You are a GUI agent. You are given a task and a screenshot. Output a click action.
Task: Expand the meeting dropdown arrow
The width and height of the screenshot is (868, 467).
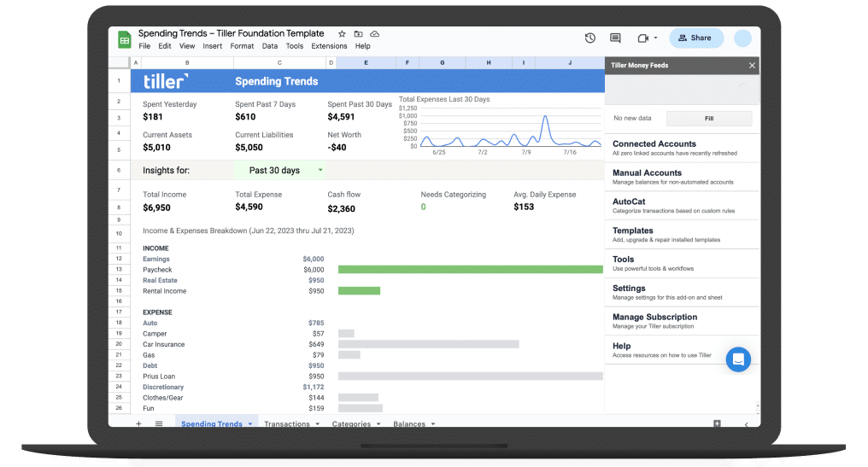(x=655, y=38)
